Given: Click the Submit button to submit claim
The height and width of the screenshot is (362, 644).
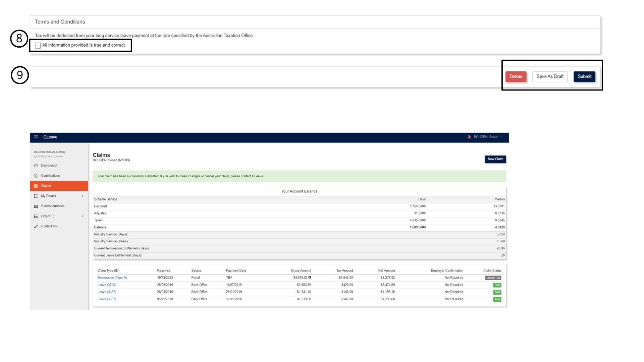Looking at the screenshot, I should click(584, 76).
